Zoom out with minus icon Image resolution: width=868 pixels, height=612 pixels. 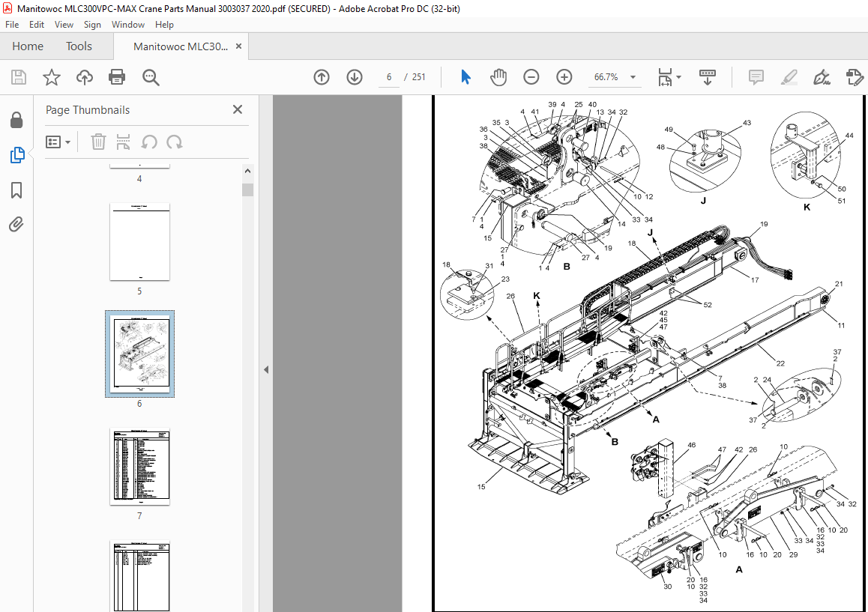(531, 77)
